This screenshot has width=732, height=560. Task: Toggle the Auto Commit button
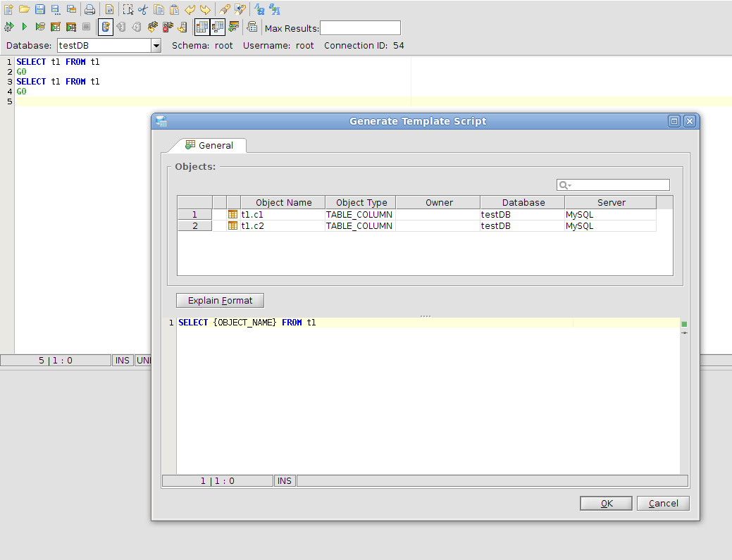coord(106,27)
